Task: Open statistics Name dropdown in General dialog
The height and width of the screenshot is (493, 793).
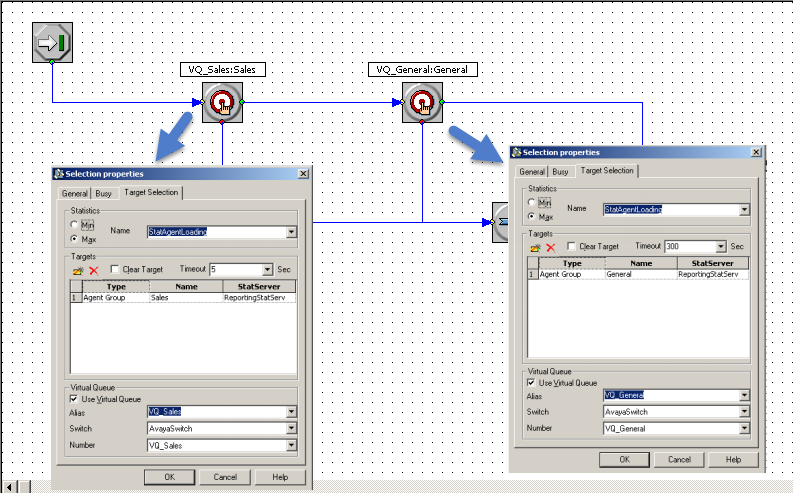Action: coord(744,209)
